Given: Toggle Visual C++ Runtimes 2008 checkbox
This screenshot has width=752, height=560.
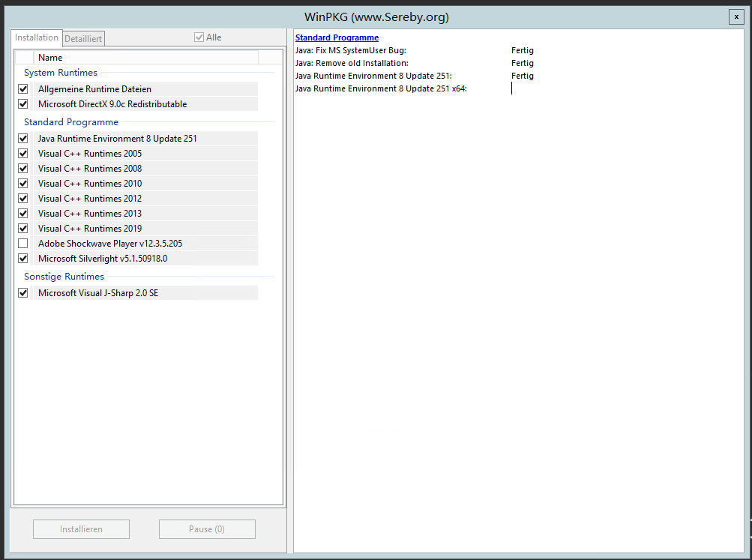Looking at the screenshot, I should [23, 168].
